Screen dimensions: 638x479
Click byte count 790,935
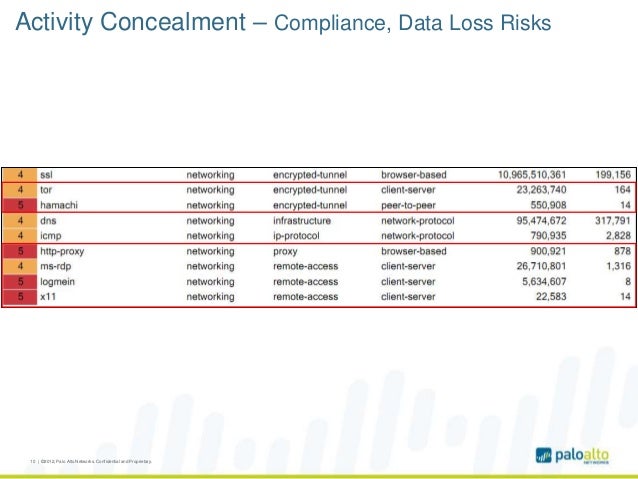(x=548, y=236)
